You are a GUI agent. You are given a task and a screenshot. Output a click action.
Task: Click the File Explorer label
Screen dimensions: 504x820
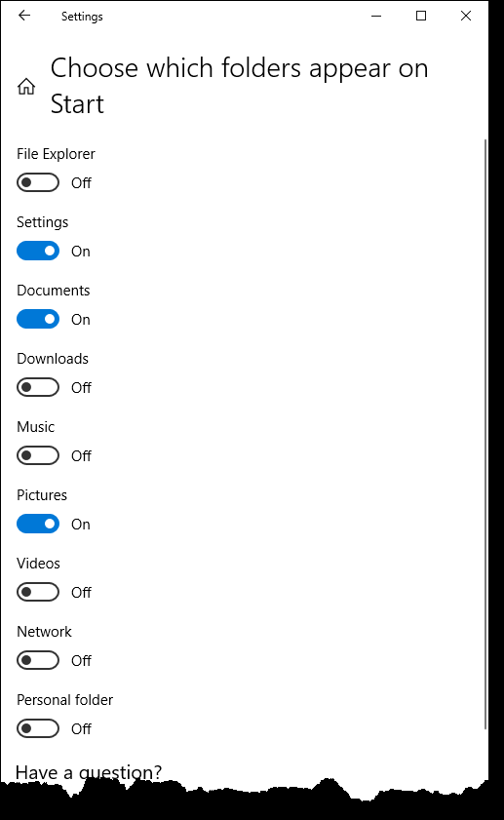(x=56, y=154)
